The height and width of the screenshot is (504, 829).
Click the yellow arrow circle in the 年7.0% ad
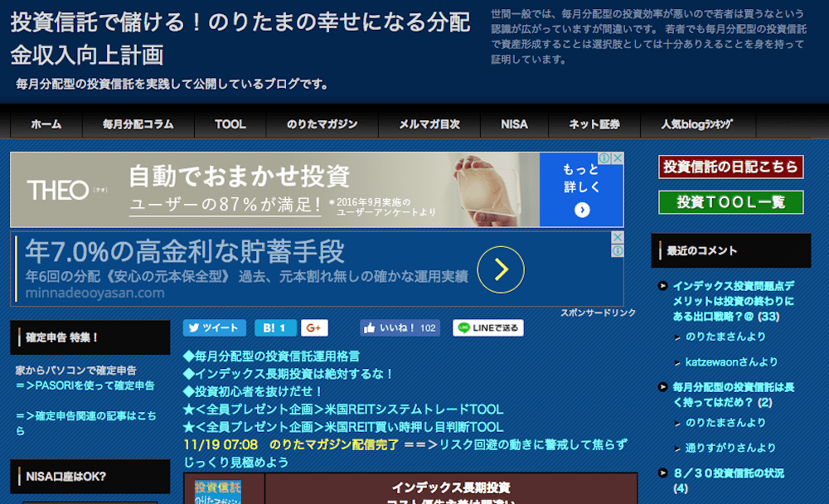501,269
